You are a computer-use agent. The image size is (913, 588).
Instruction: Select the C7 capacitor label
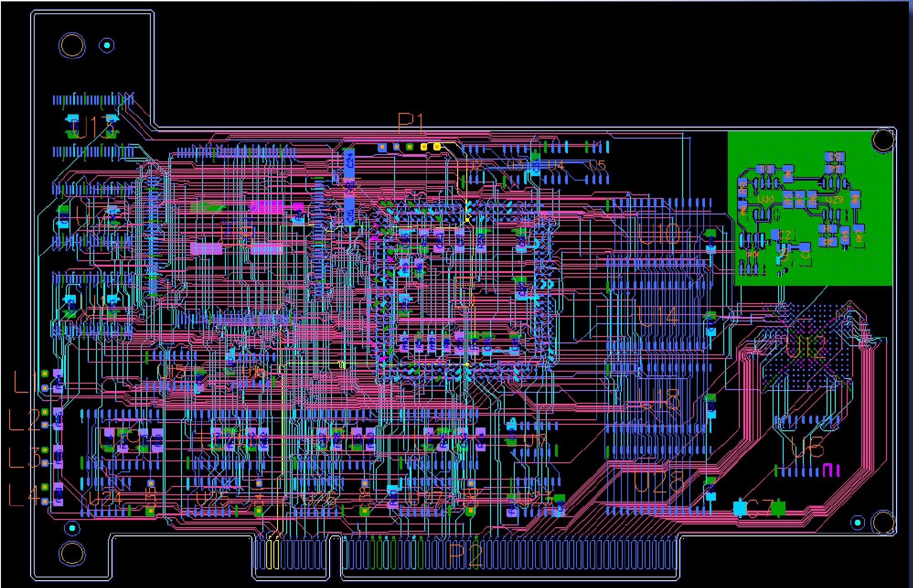click(x=759, y=508)
